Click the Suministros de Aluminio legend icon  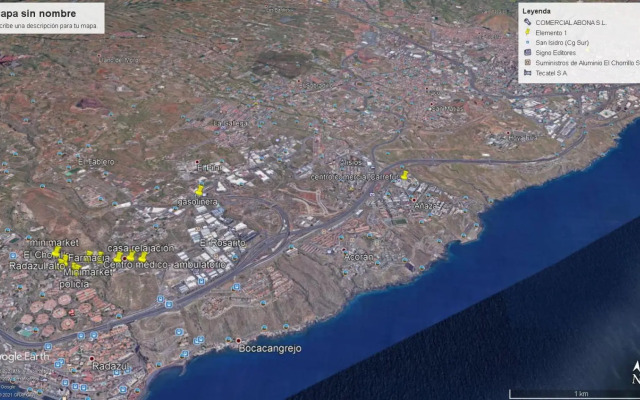tap(526, 62)
